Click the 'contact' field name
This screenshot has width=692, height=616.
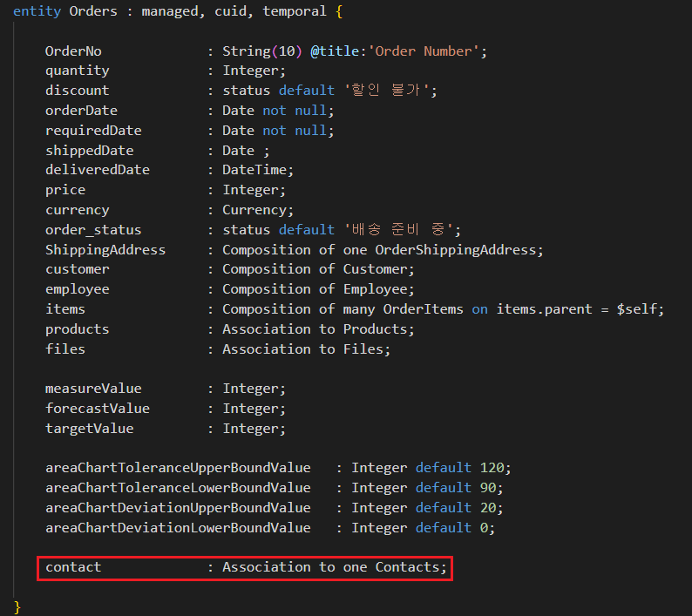pyautogui.click(x=73, y=567)
